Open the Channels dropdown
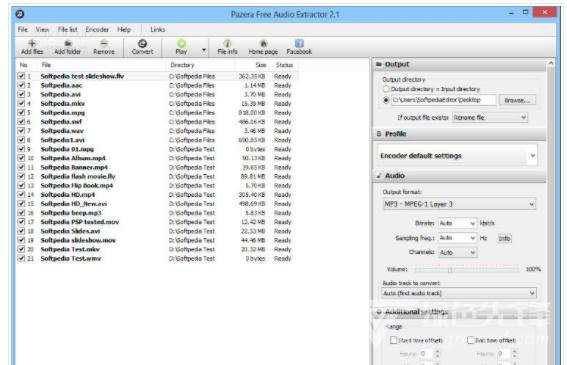The height and width of the screenshot is (365, 567). click(x=457, y=252)
